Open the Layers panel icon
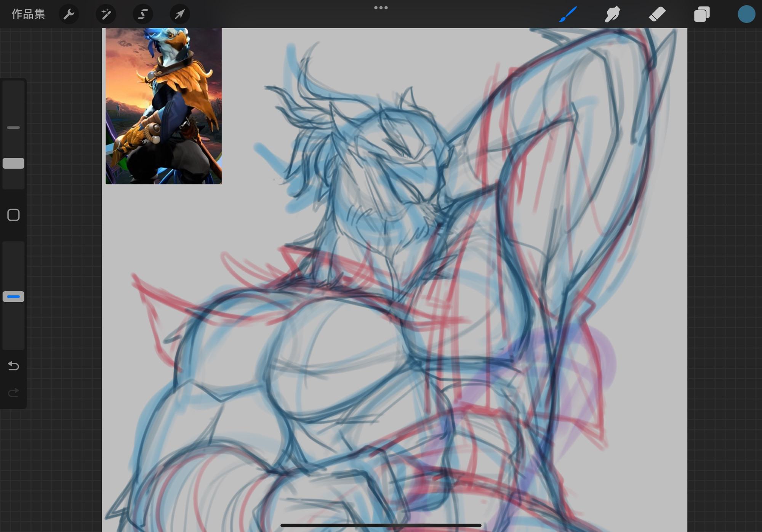 [x=702, y=14]
